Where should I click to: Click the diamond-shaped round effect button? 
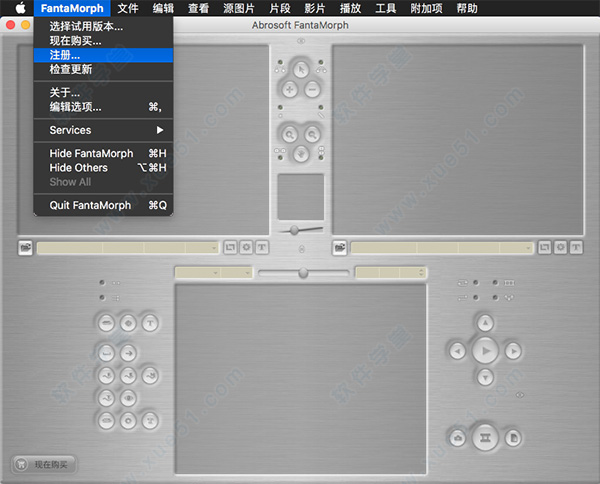pos(128,323)
